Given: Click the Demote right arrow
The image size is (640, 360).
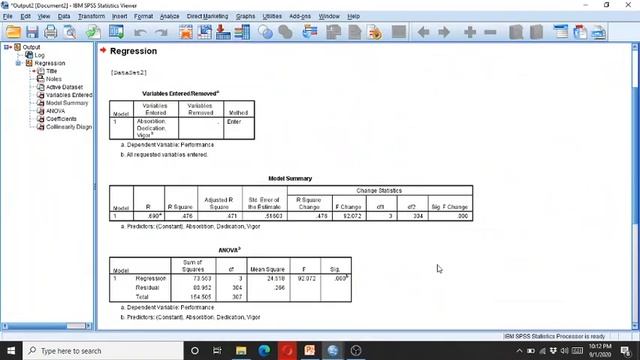Looking at the screenshot, I should click(x=444, y=32).
